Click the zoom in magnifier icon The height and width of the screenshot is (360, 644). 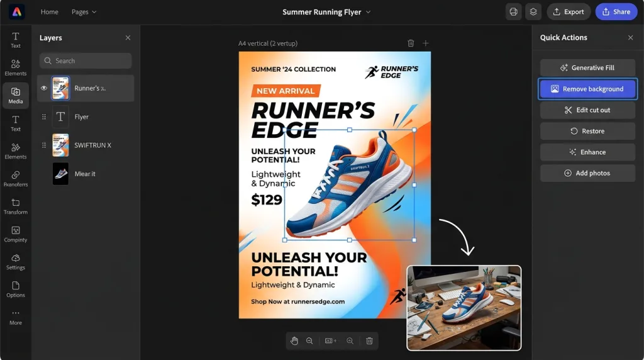point(350,340)
